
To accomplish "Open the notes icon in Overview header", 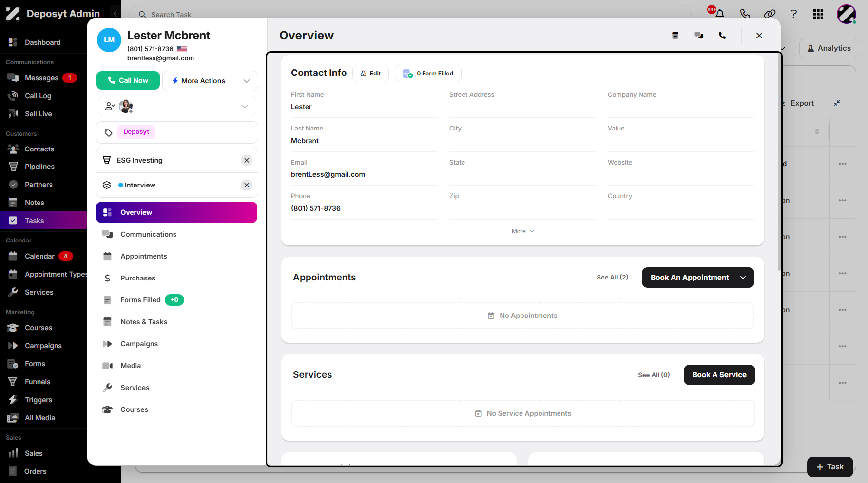I will pyautogui.click(x=675, y=36).
